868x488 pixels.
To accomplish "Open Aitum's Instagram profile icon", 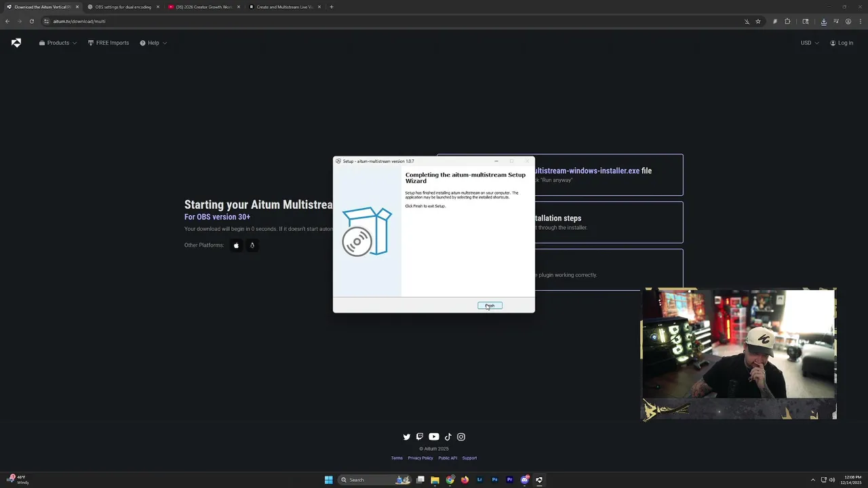I will pos(461,437).
